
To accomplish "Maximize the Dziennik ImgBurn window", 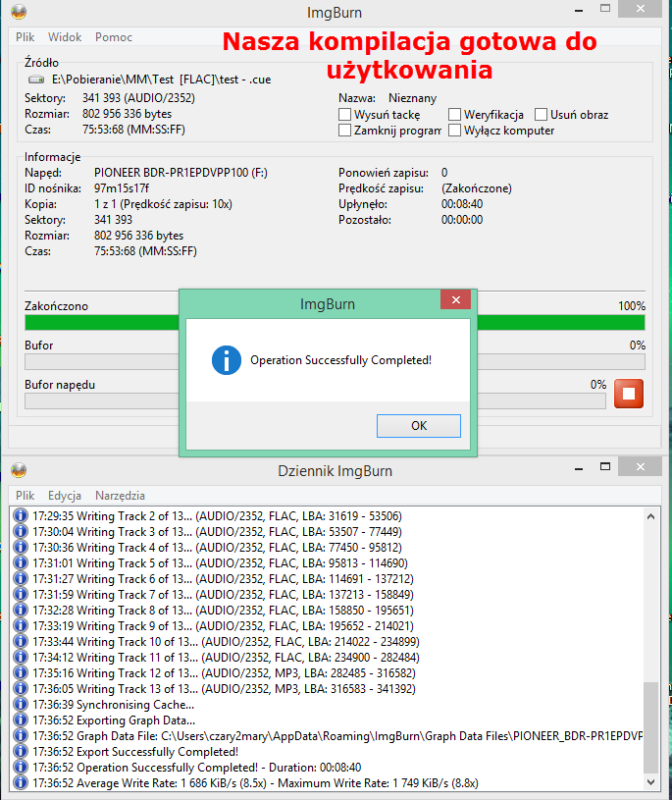I will [605, 466].
